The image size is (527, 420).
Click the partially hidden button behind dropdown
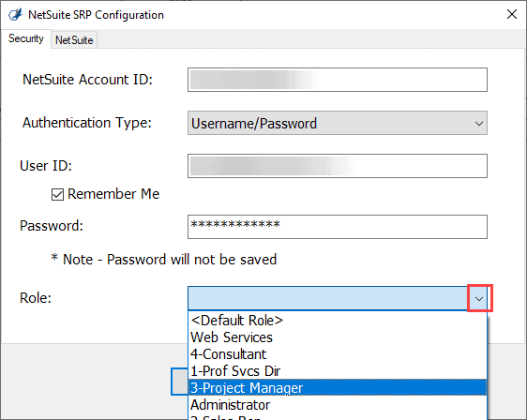[179, 382]
